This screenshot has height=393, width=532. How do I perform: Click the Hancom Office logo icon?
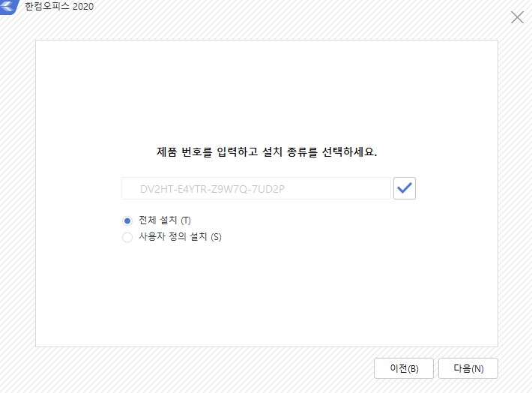[9, 7]
